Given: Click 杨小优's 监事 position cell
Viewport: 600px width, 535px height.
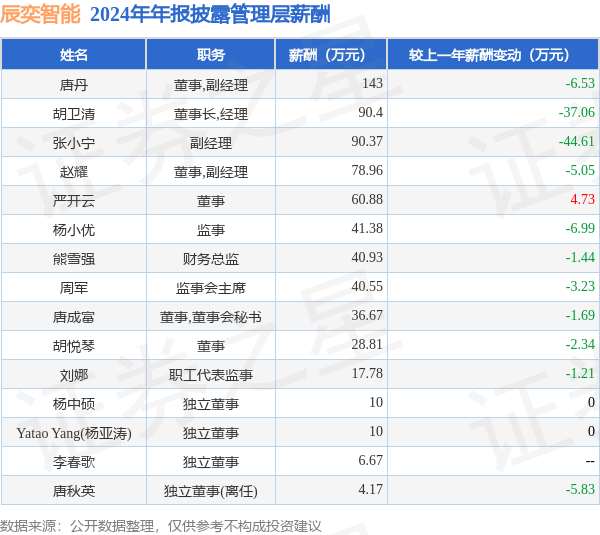Looking at the screenshot, I should click(x=211, y=230).
